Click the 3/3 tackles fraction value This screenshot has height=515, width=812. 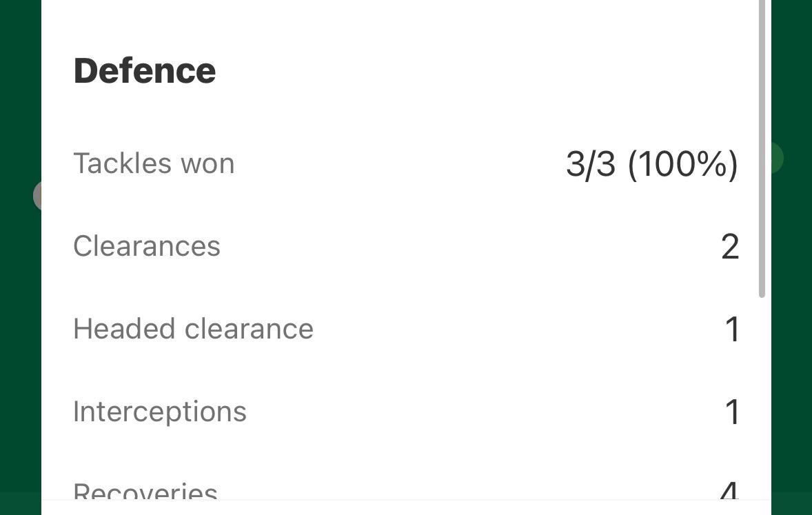(591, 165)
